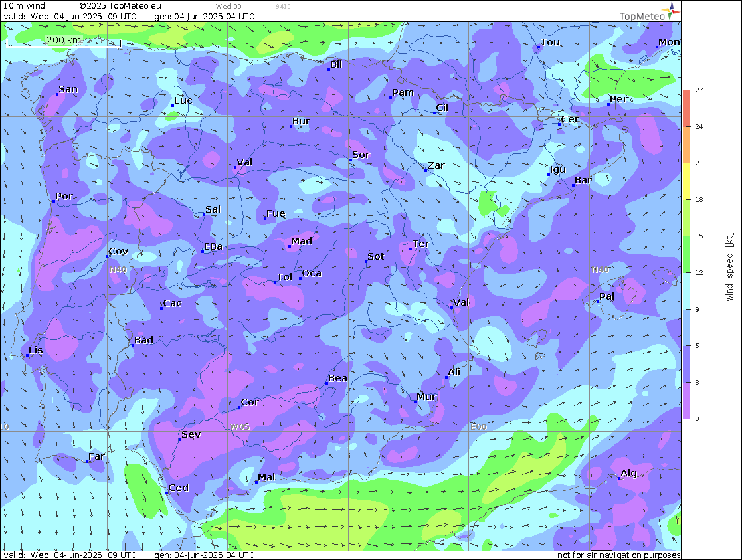Click the Mon city label

pyautogui.click(x=669, y=42)
